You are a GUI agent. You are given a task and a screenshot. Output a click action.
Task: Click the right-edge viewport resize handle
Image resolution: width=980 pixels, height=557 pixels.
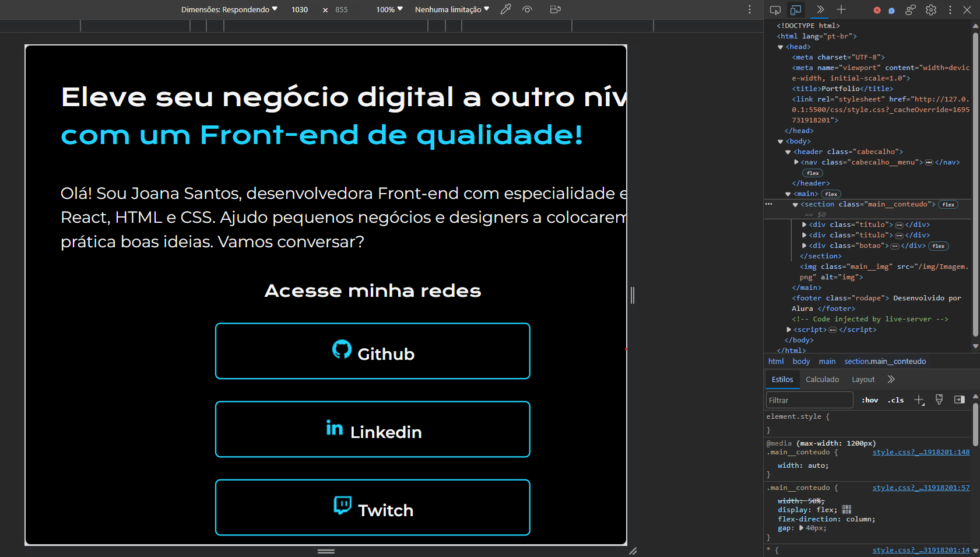click(633, 295)
